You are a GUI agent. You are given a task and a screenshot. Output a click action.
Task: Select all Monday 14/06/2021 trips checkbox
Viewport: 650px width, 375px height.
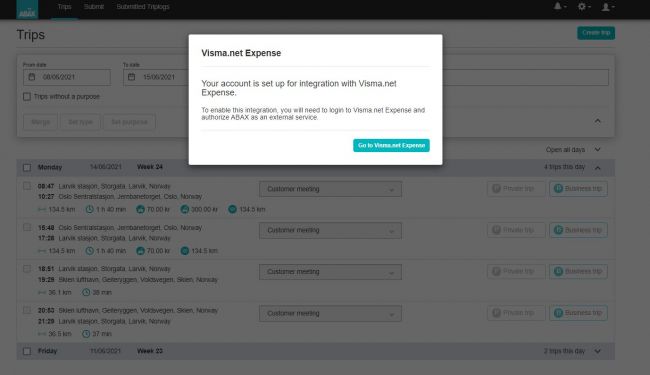27,167
